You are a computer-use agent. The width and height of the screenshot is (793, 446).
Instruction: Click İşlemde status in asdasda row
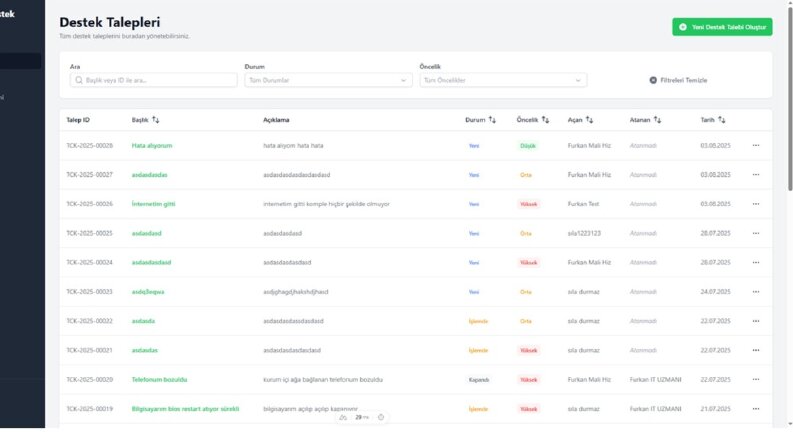tap(478, 321)
